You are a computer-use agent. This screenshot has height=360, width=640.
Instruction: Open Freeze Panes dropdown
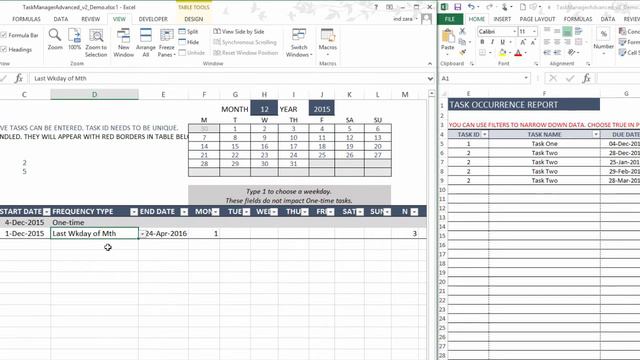click(x=167, y=43)
